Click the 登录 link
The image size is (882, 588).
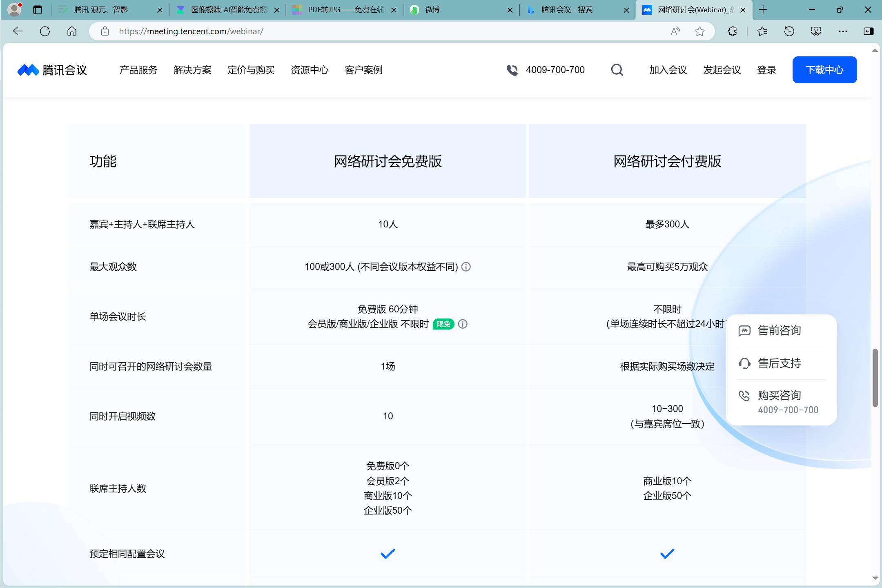766,70
